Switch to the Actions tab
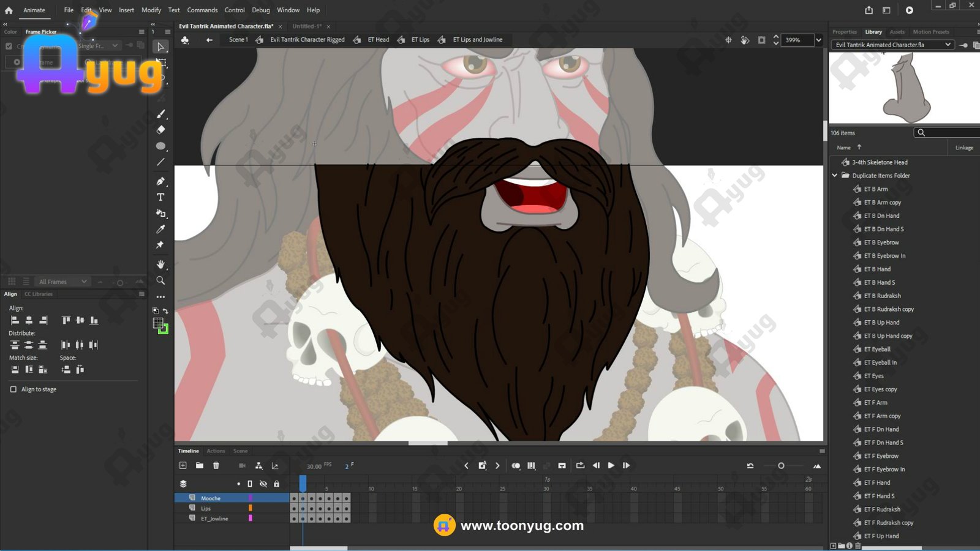The height and width of the screenshot is (551, 980). (x=216, y=451)
